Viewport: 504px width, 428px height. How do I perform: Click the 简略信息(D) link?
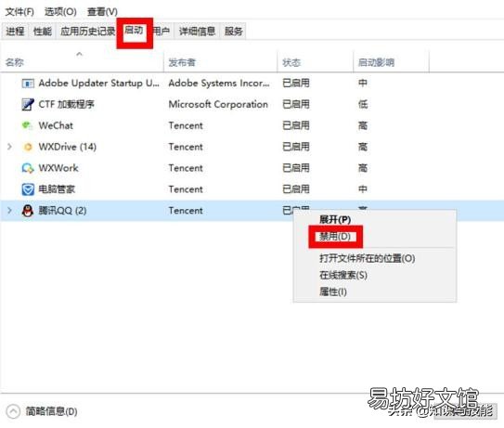tap(51, 411)
